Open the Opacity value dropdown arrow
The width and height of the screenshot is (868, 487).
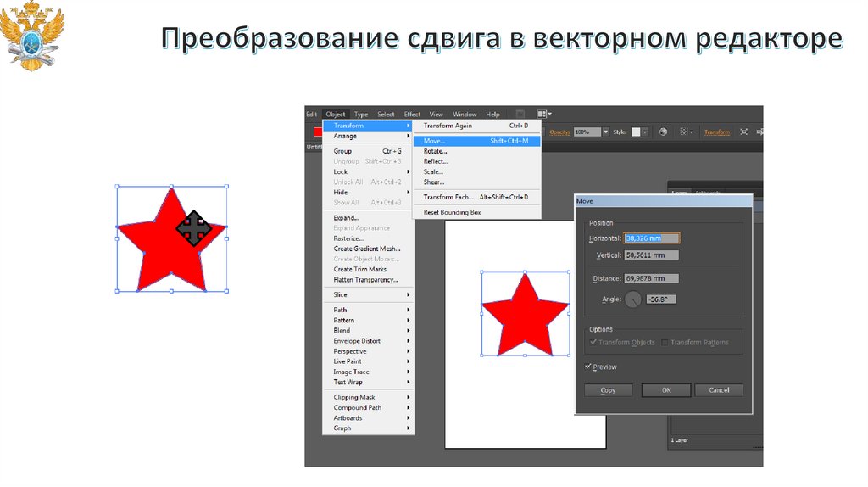point(605,132)
